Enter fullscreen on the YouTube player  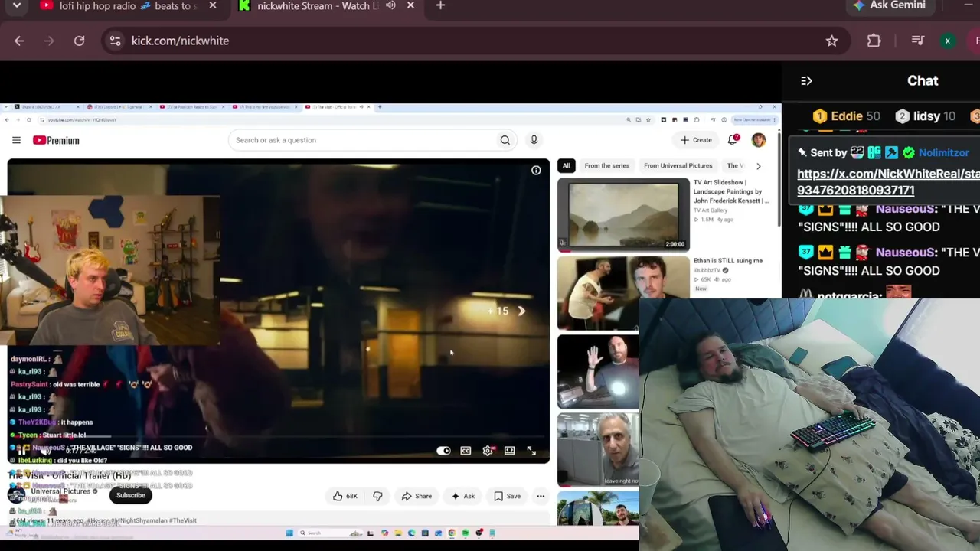(531, 451)
